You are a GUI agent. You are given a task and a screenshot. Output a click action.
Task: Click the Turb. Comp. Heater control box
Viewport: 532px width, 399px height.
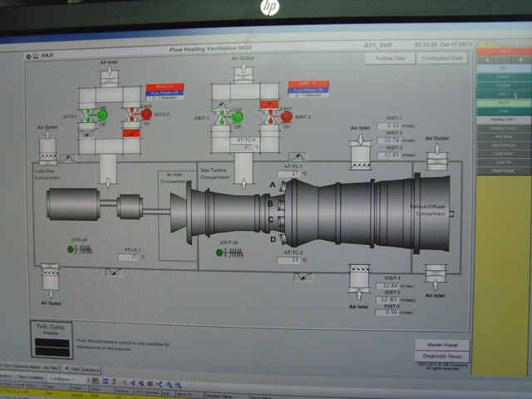[52, 340]
